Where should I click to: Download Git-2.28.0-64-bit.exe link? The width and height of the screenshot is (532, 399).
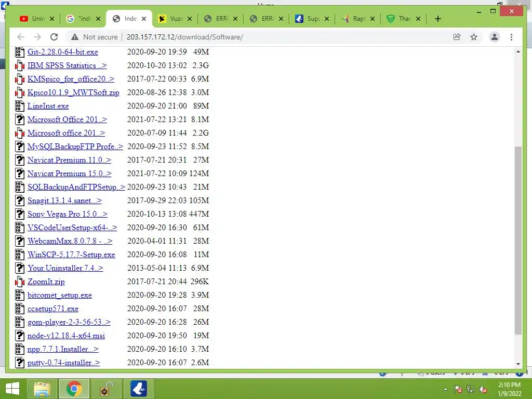pos(63,52)
